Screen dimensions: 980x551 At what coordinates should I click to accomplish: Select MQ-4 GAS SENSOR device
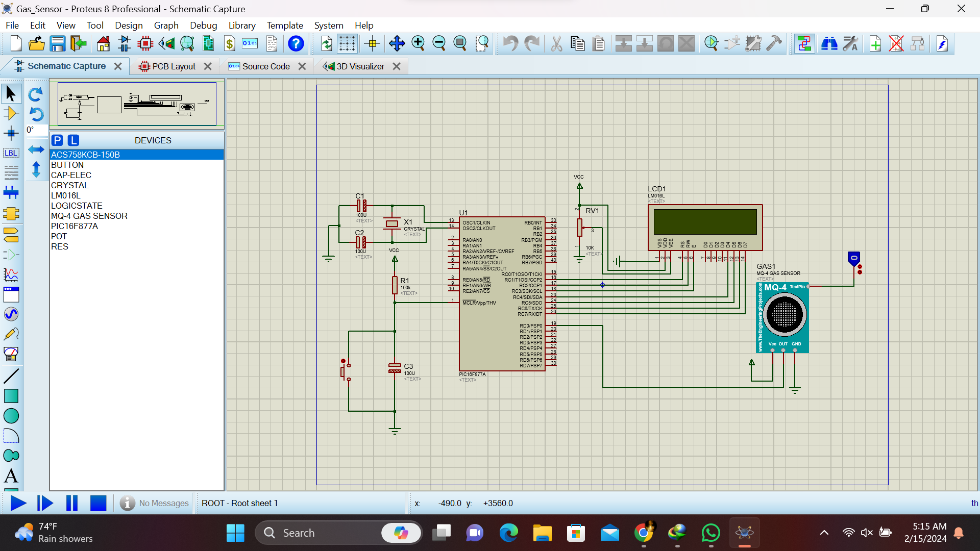pos(137,216)
